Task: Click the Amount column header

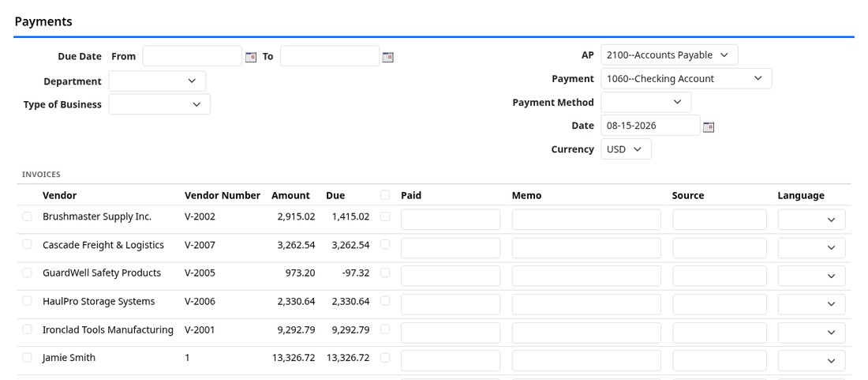Action: [x=290, y=195]
